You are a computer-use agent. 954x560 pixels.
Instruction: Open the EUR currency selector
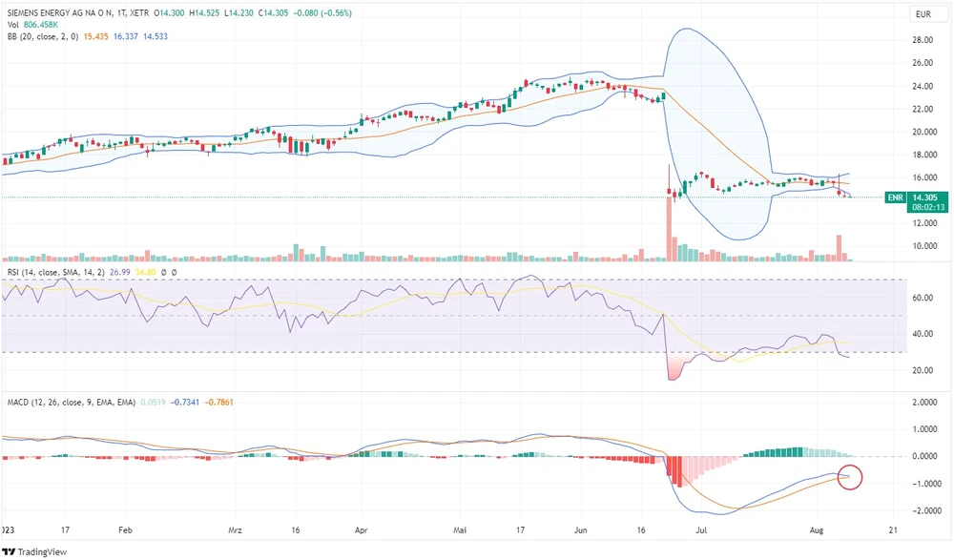point(923,14)
